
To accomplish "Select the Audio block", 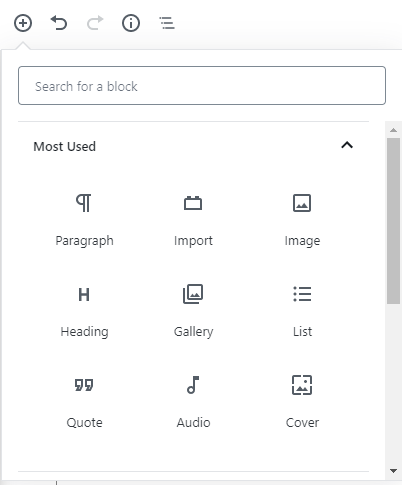I will 193,402.
